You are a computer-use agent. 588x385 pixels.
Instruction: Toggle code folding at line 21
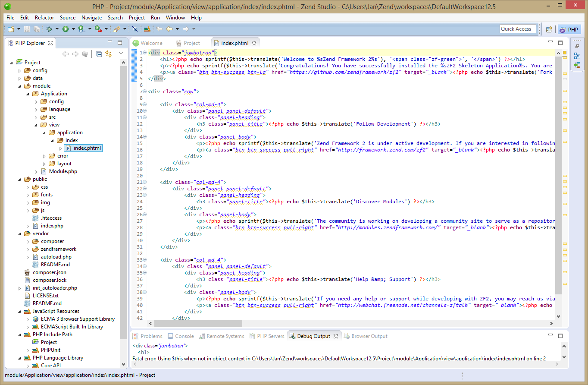click(x=145, y=182)
